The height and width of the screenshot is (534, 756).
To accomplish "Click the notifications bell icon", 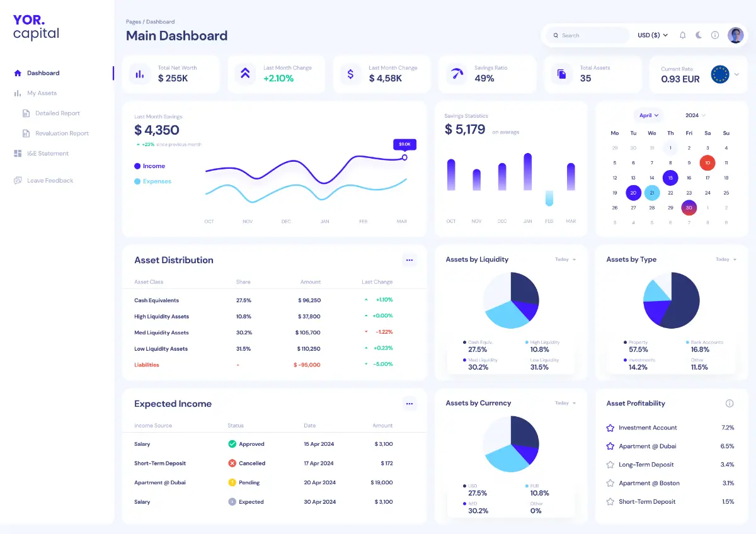I will tap(682, 35).
